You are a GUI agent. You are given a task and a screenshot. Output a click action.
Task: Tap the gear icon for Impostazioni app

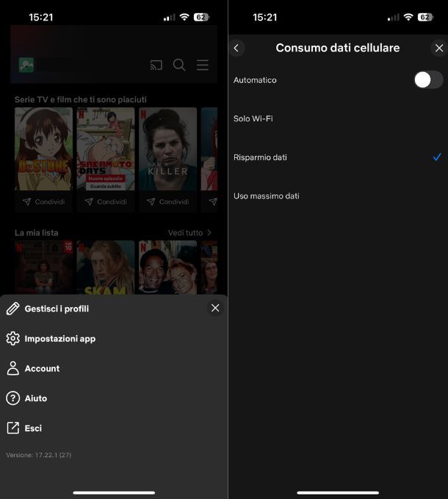click(x=13, y=338)
